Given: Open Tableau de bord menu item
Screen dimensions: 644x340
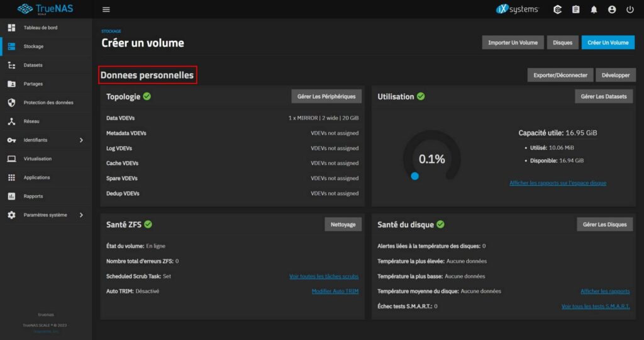Looking at the screenshot, I should [x=46, y=28].
